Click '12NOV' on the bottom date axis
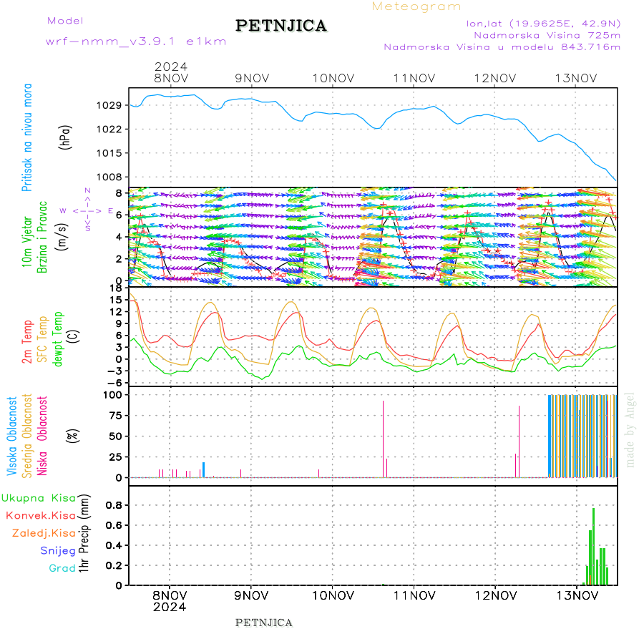This screenshot has width=644, height=644. coord(495,595)
